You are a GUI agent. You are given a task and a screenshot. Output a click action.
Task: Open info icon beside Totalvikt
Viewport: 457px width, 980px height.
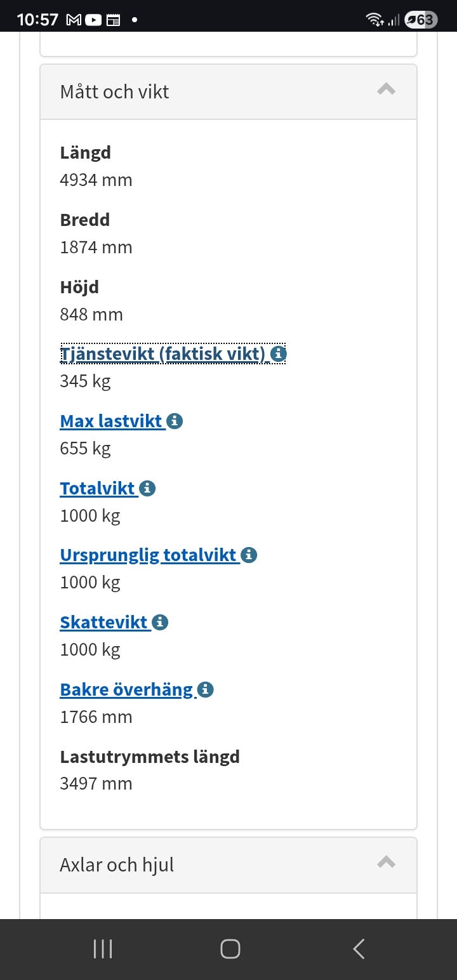(147, 488)
